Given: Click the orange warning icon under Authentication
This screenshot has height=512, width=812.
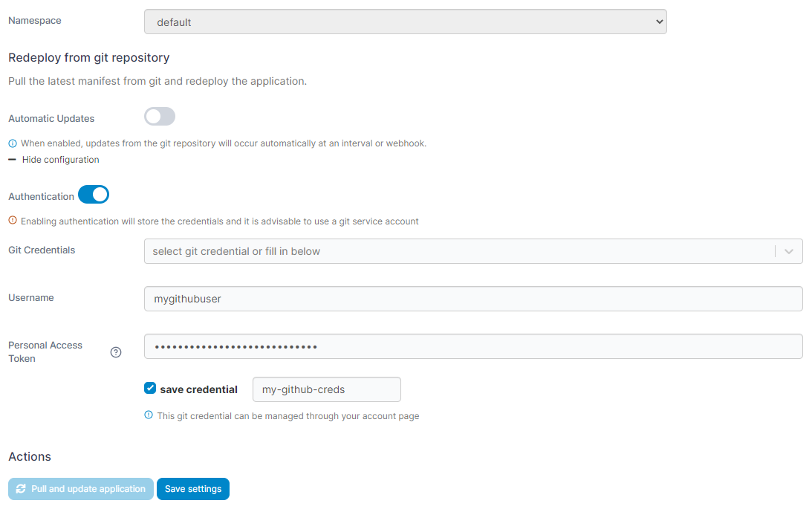Looking at the screenshot, I should (12, 221).
